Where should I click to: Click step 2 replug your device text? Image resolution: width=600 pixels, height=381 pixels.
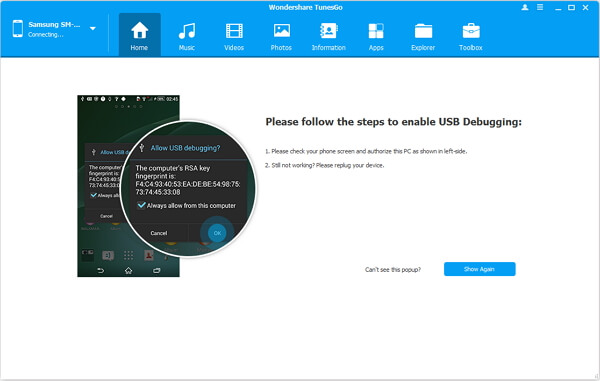coord(324,165)
